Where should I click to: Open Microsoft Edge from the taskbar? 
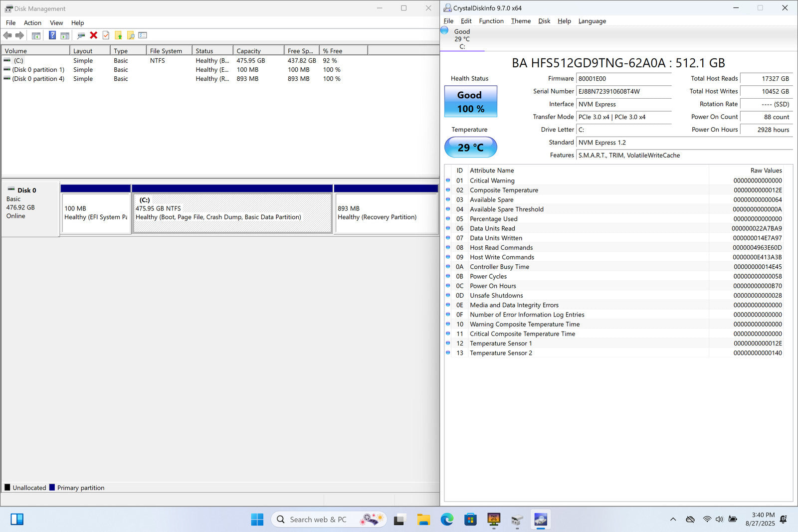(x=447, y=520)
